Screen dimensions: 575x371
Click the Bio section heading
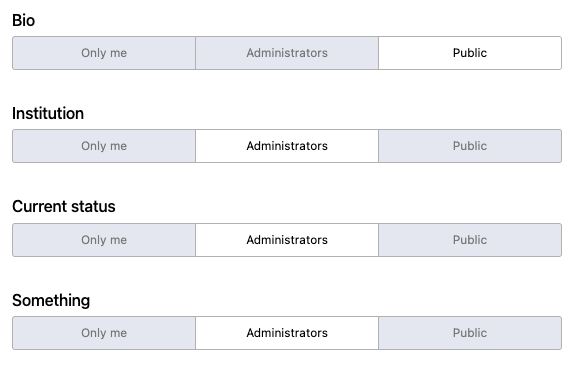pyautogui.click(x=23, y=20)
